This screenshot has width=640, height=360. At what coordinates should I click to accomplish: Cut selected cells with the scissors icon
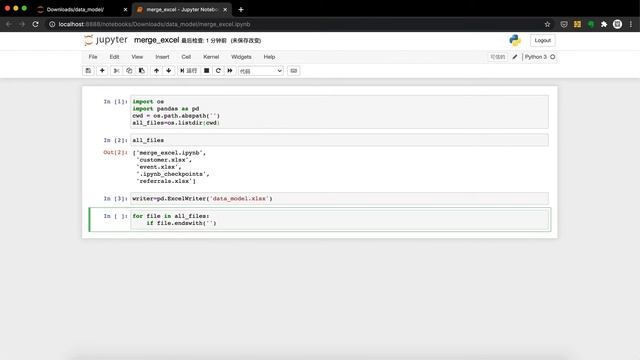pos(116,71)
